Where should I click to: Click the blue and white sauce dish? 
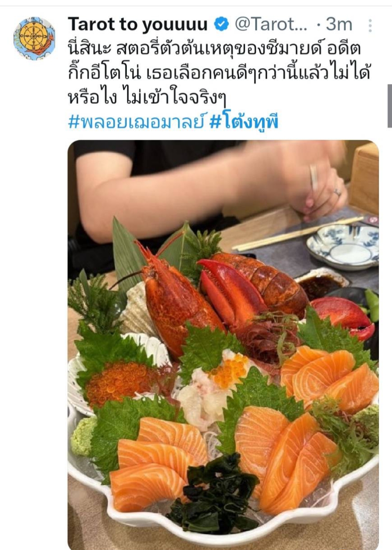343,245
